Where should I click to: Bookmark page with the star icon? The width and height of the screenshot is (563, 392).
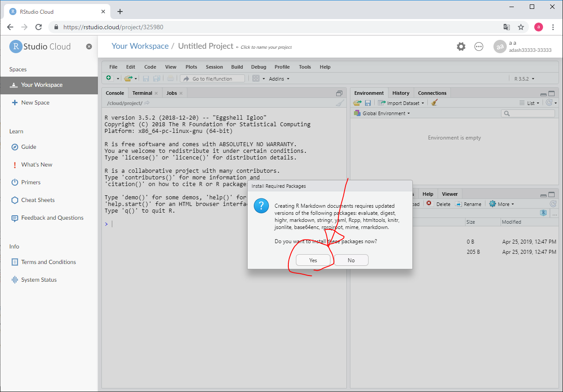[521, 27]
